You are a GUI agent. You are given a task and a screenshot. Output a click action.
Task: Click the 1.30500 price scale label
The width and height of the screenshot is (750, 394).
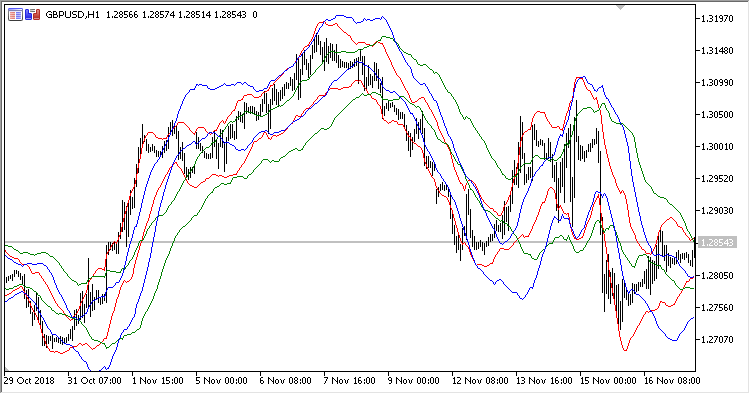pos(717,115)
